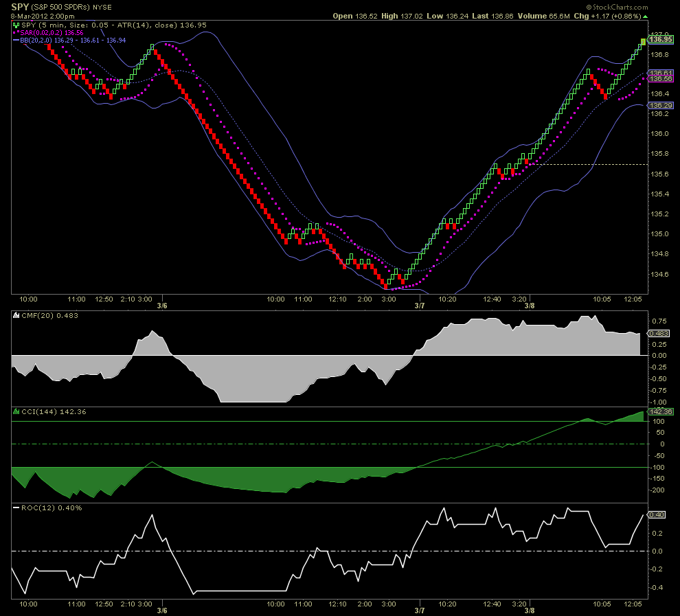Click the 135.0 price axis label

(x=659, y=234)
